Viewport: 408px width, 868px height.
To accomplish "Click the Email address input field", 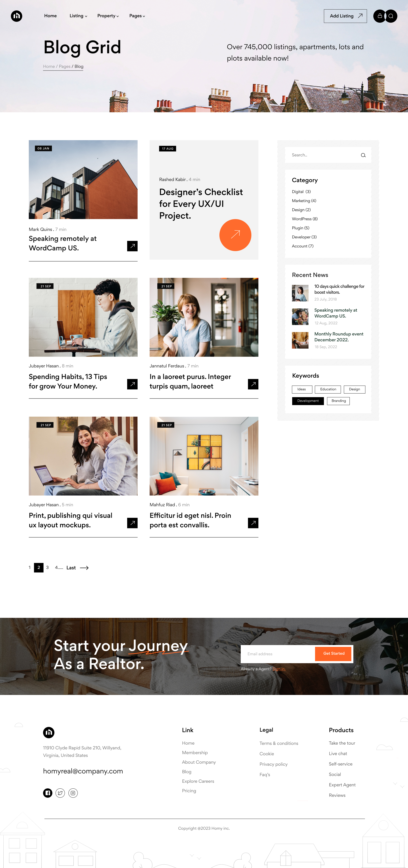I will pyautogui.click(x=278, y=654).
